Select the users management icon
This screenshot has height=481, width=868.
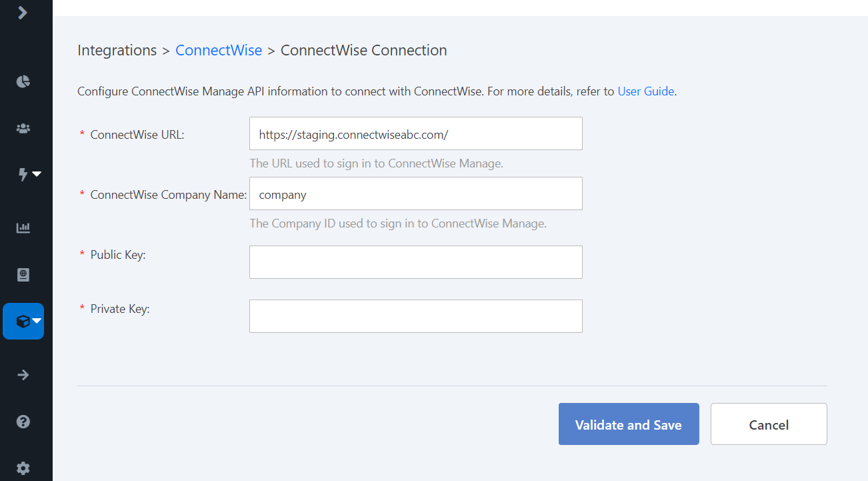click(x=23, y=127)
